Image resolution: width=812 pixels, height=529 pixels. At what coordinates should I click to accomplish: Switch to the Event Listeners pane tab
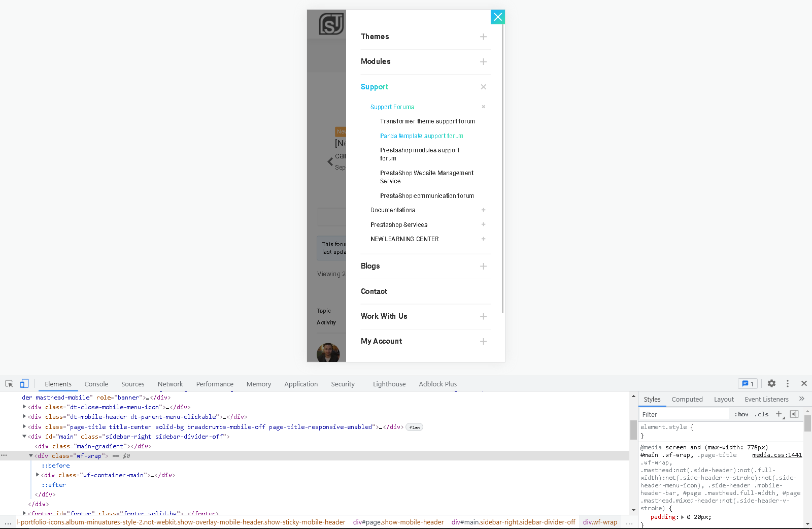click(x=767, y=400)
